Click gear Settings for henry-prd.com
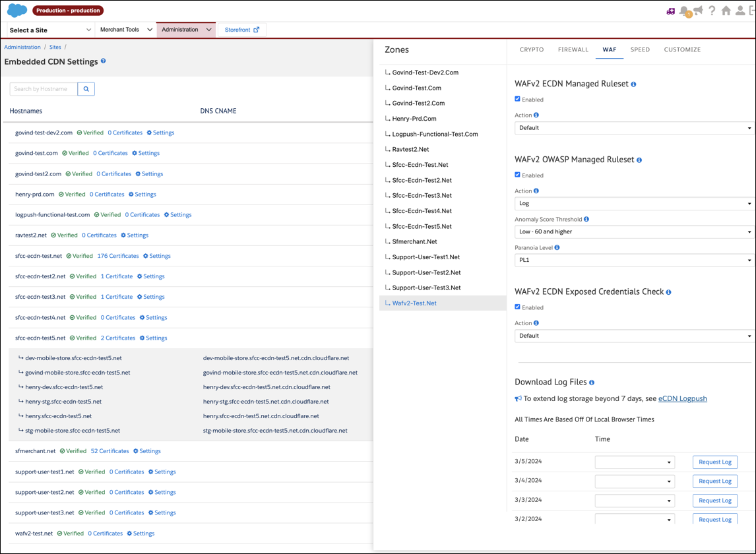Screen dimensions: 756x554 [142, 195]
